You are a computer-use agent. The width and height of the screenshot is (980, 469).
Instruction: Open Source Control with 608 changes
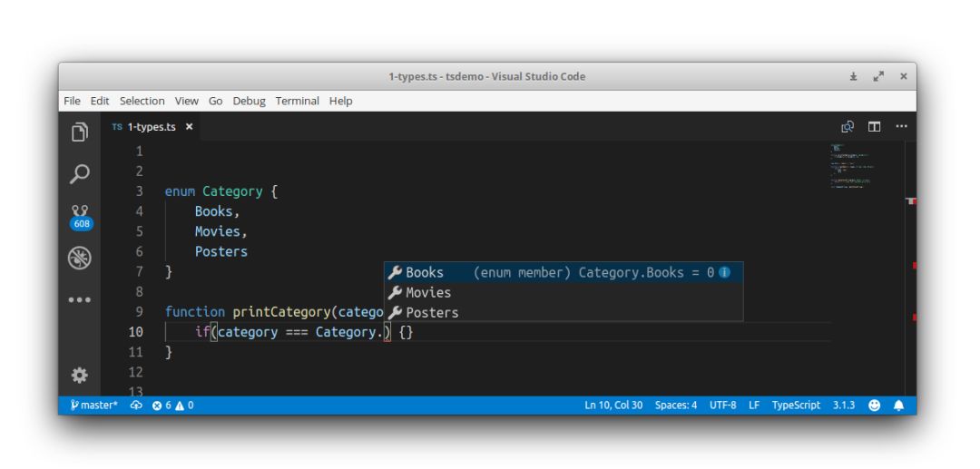tap(80, 216)
